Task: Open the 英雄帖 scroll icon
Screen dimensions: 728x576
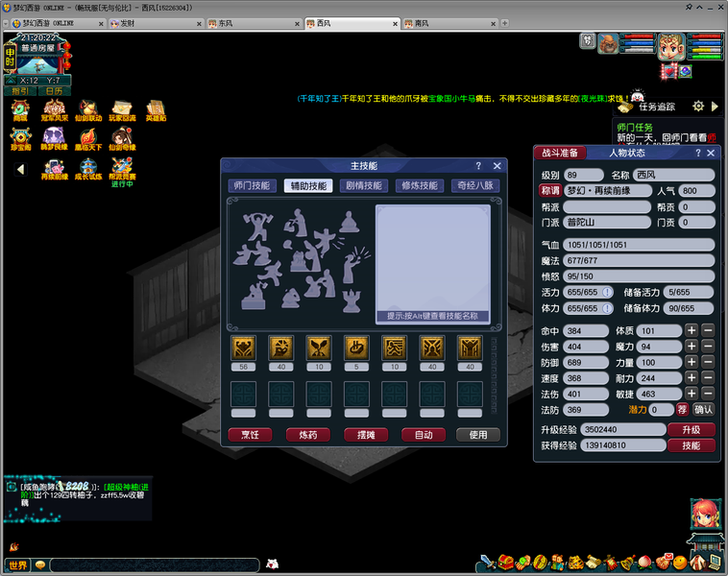Action: coord(156,110)
